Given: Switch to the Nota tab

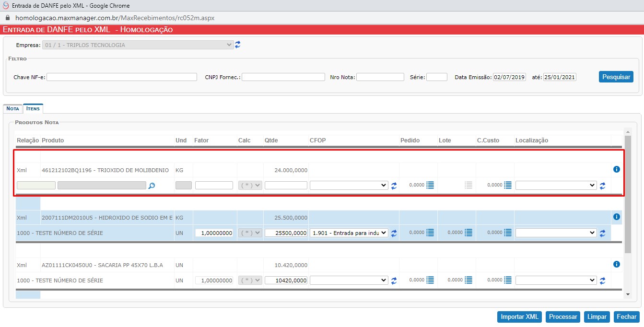Looking at the screenshot, I should coord(12,109).
